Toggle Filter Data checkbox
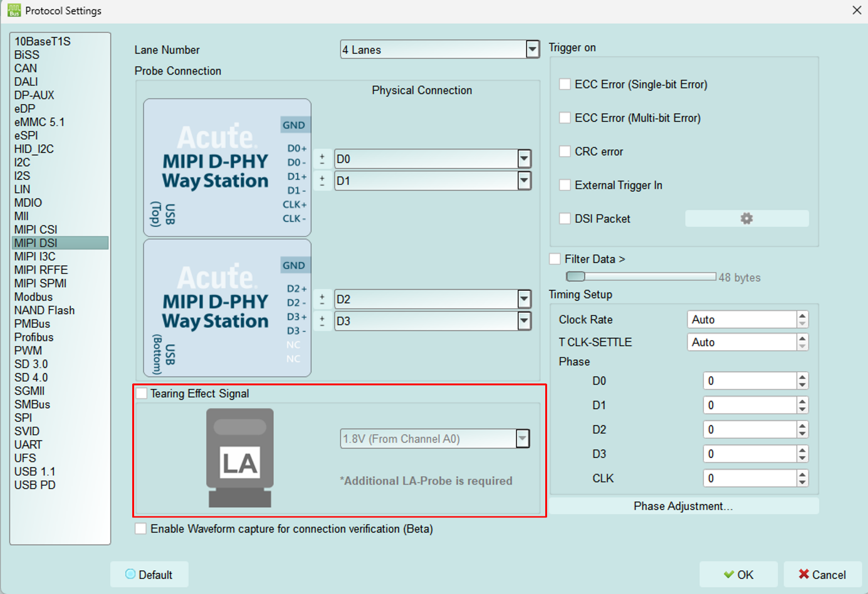Viewport: 868px width, 594px height. click(x=555, y=259)
